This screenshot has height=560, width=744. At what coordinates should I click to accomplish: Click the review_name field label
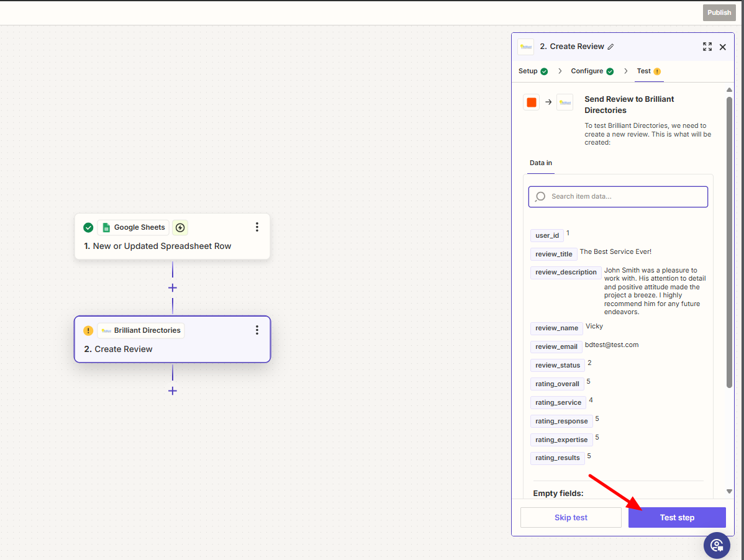click(556, 328)
